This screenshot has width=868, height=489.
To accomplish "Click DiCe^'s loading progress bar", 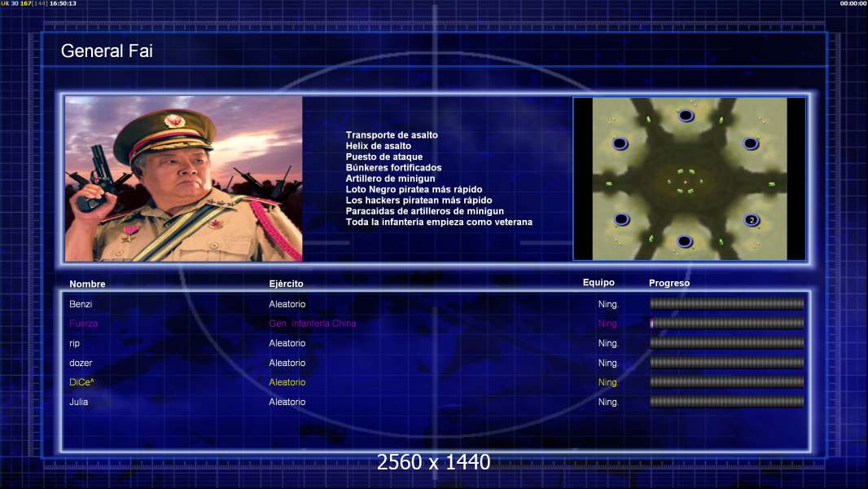I will [x=726, y=382].
